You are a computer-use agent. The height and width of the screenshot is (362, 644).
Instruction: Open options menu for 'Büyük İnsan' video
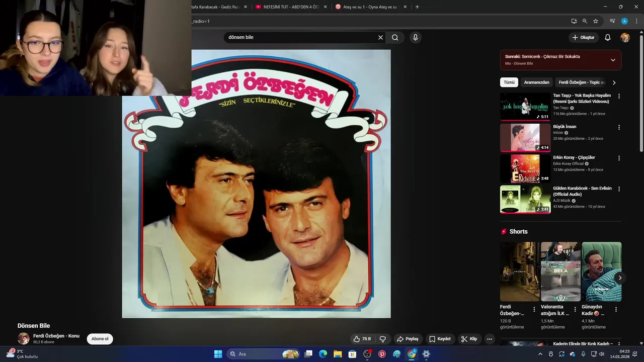click(619, 127)
